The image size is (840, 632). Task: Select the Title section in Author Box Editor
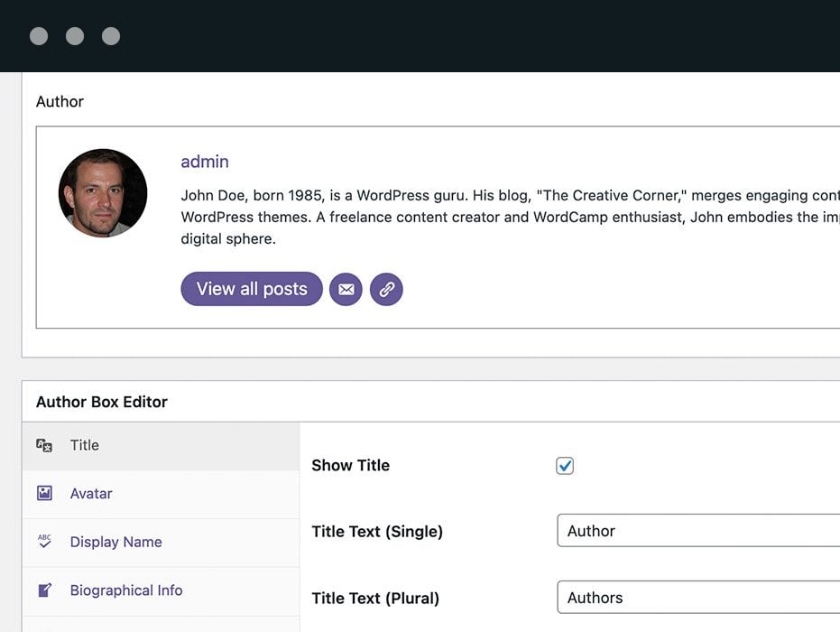tap(85, 445)
